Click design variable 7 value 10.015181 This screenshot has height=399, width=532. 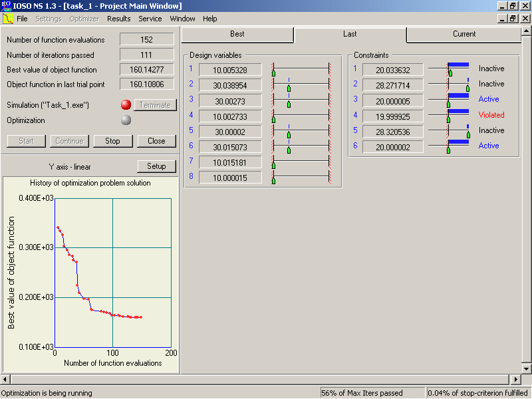click(230, 162)
